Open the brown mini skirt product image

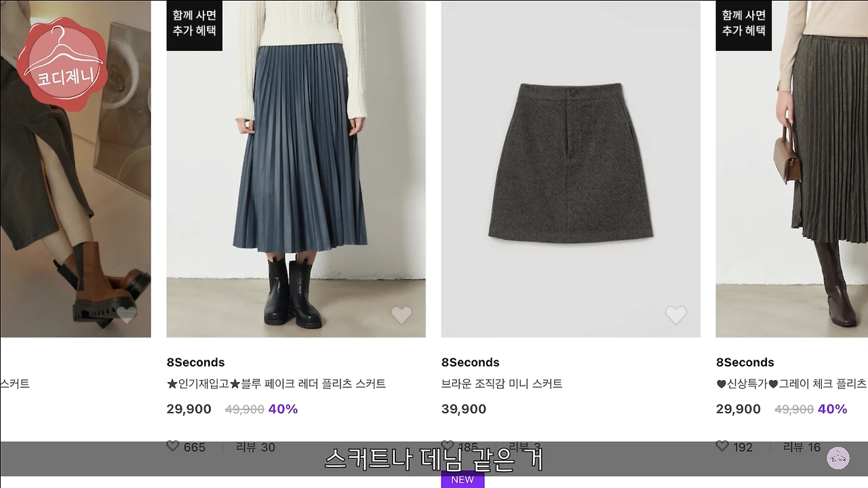(x=571, y=168)
